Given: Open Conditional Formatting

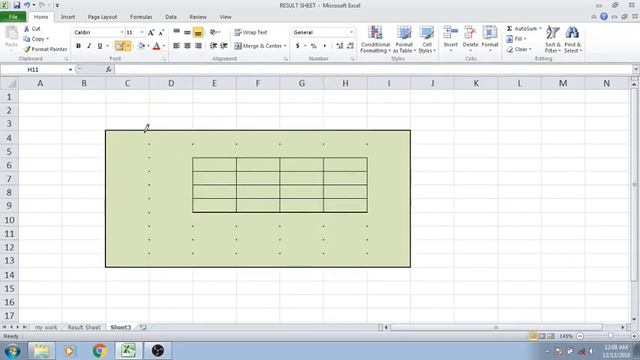Looking at the screenshot, I should tap(375, 39).
